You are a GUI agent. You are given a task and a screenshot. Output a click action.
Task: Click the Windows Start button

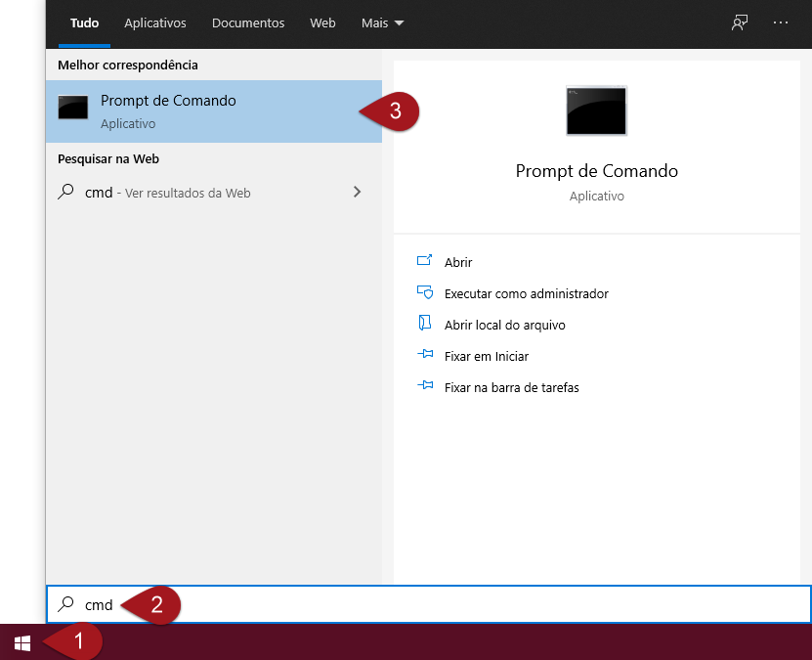click(x=23, y=642)
